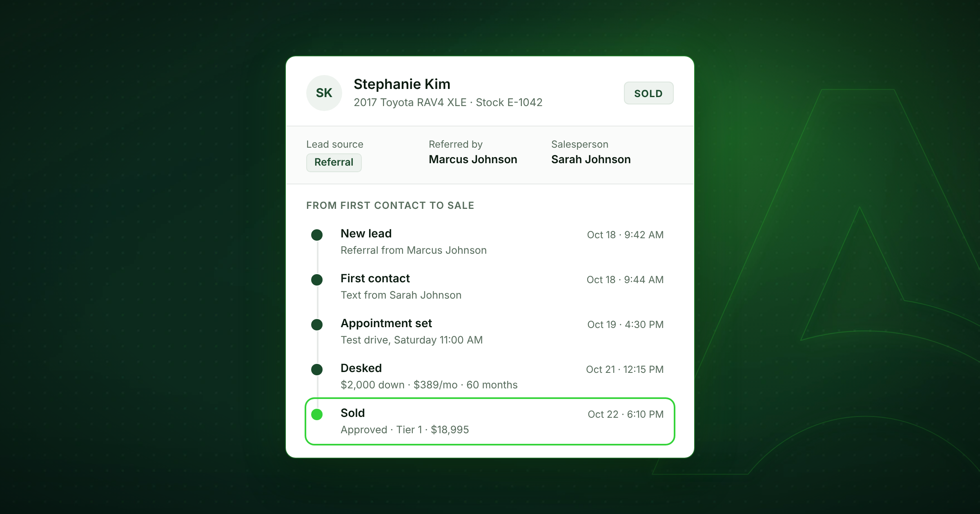Open salesperson Sarah Johnson
This screenshot has height=514, width=980.
[591, 160]
